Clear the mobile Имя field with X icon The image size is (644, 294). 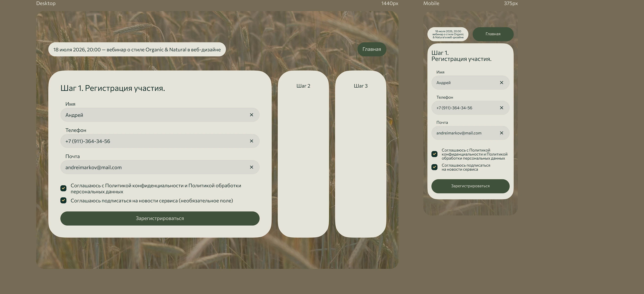[501, 83]
